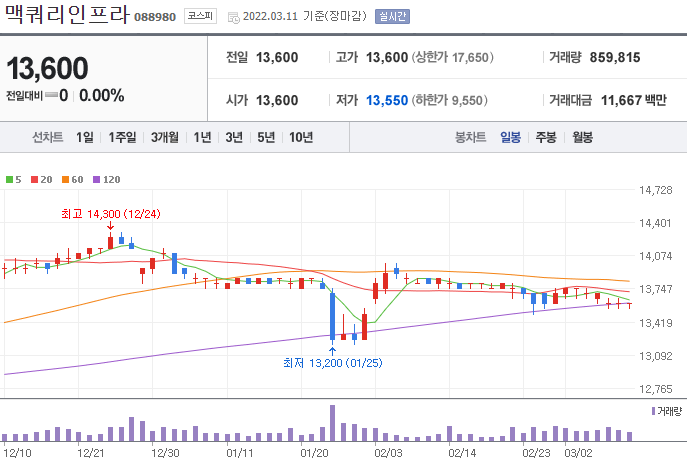Click the purple 120-day moving average swatch
The height and width of the screenshot is (462, 687).
tap(96, 179)
